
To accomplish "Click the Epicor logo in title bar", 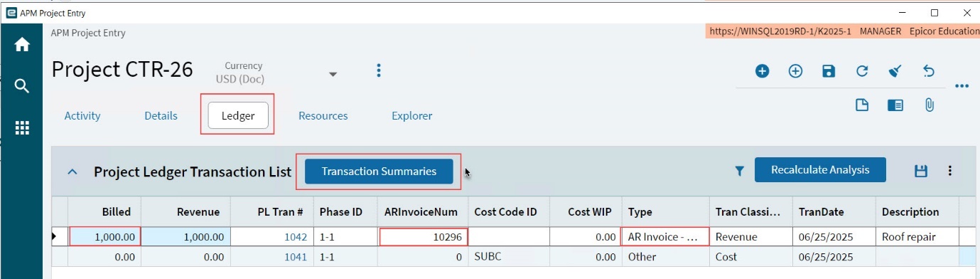I will [x=11, y=13].
